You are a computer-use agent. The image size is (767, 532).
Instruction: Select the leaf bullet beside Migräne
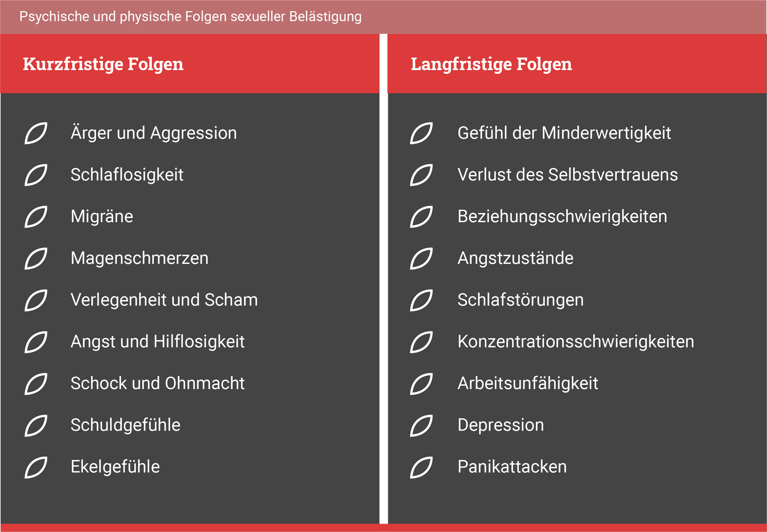coord(36,217)
